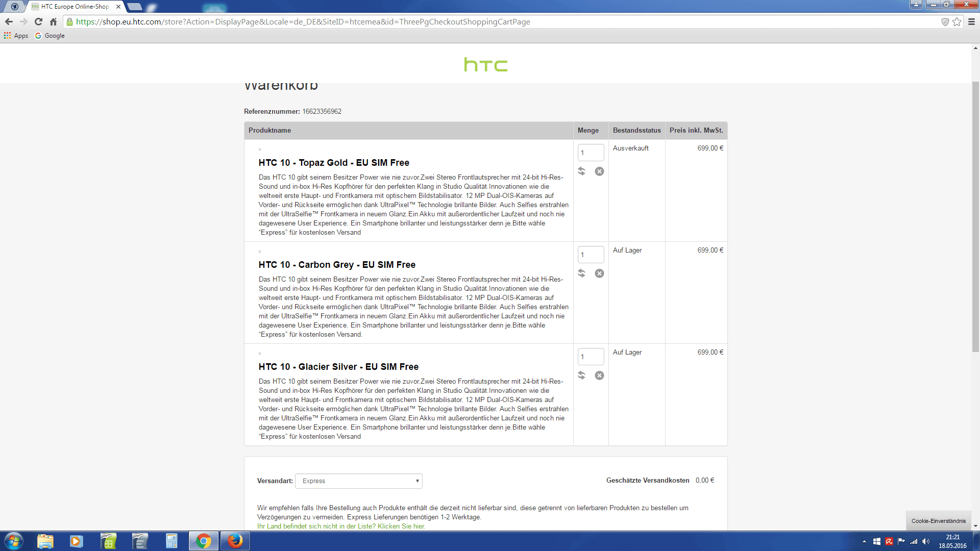Update quantity for Glacier Silver HTC 10

click(x=581, y=375)
